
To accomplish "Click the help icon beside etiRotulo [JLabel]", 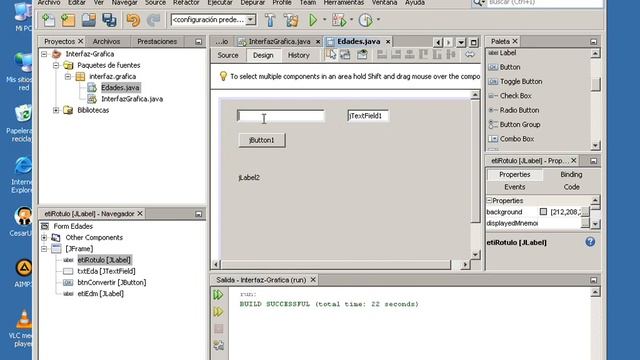I will [x=590, y=242].
